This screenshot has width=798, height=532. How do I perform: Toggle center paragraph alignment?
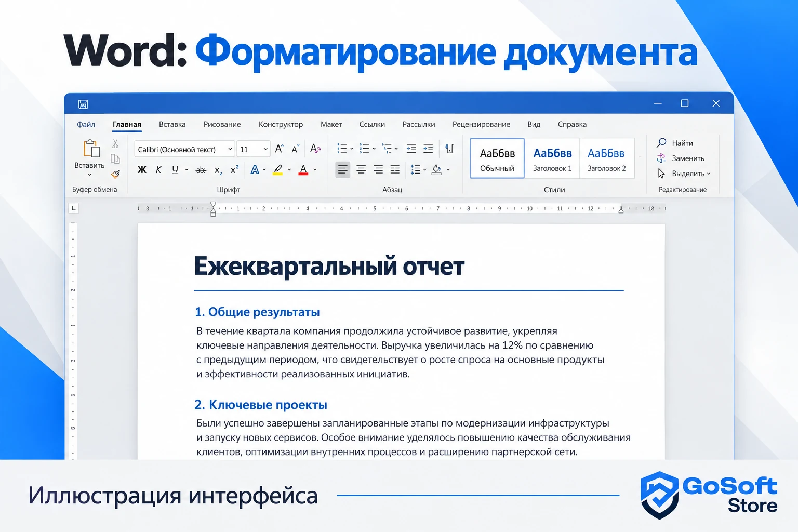click(361, 169)
